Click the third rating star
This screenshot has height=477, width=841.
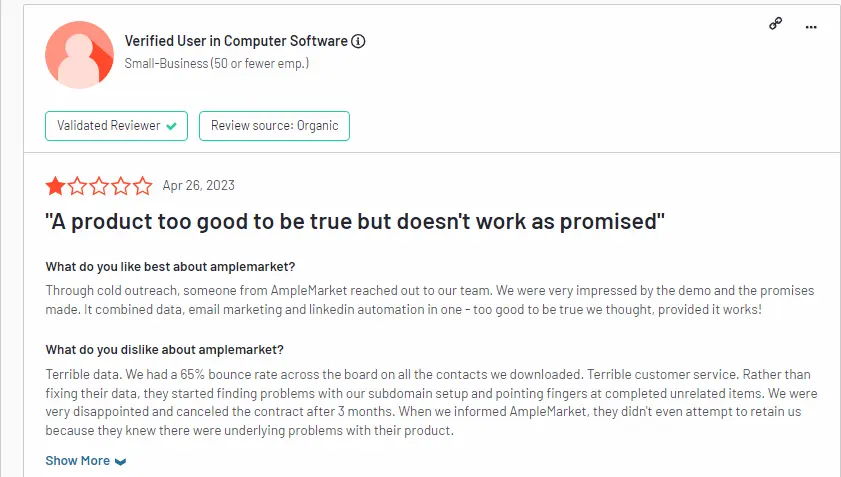99,186
